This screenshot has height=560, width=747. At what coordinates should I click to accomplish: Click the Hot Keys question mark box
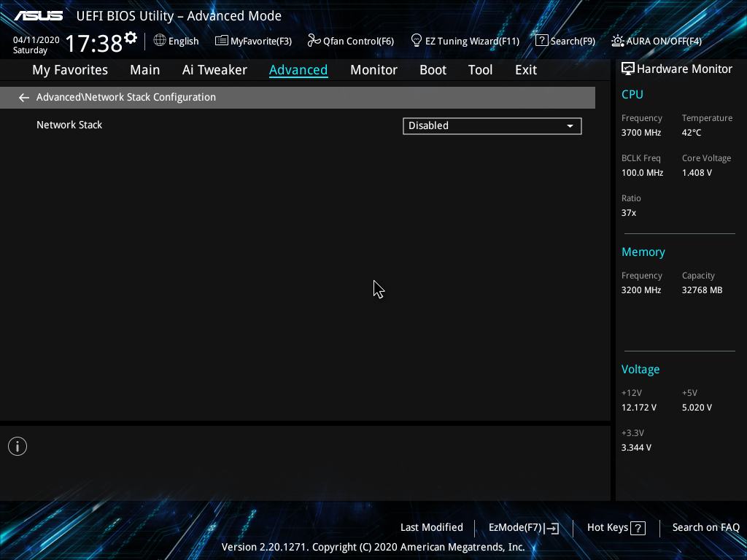[x=638, y=528]
